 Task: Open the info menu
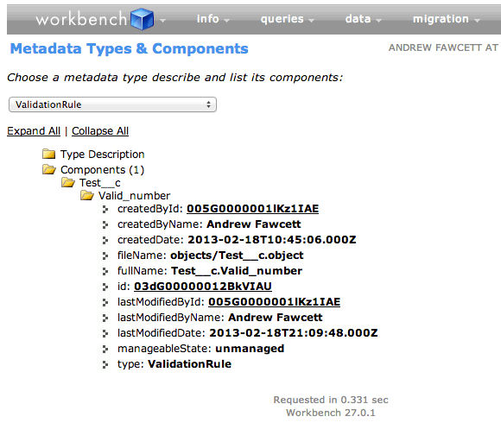212,19
